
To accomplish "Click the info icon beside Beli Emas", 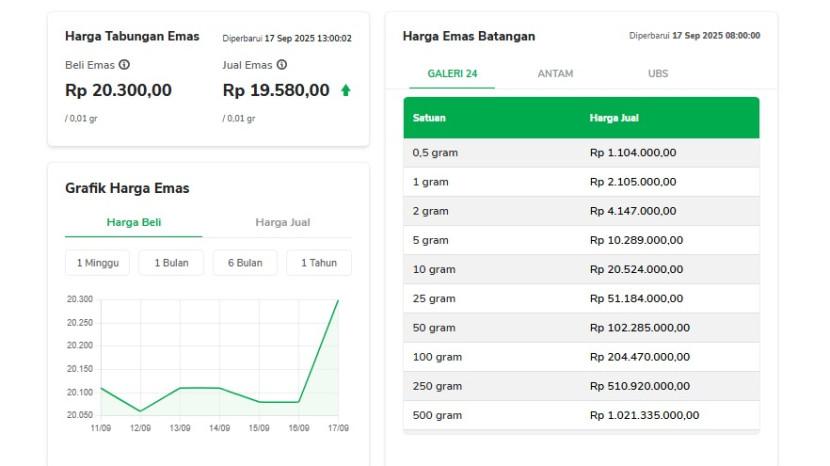I will coord(123,65).
